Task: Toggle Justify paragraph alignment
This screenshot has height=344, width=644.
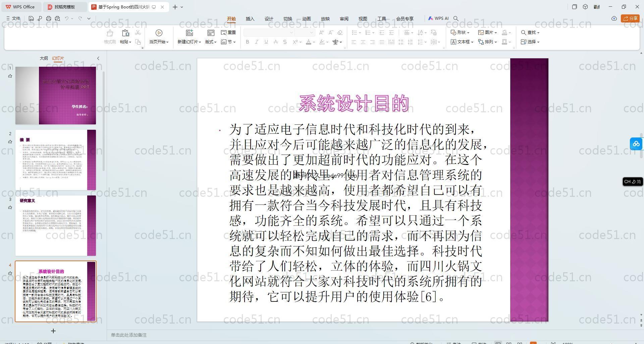Action: 382,42
